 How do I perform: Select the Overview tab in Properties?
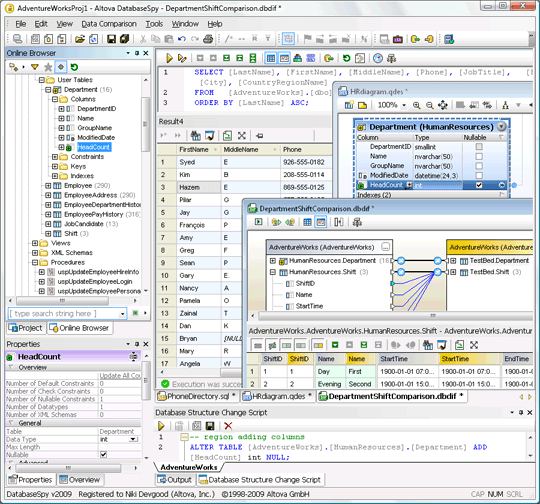[80, 480]
